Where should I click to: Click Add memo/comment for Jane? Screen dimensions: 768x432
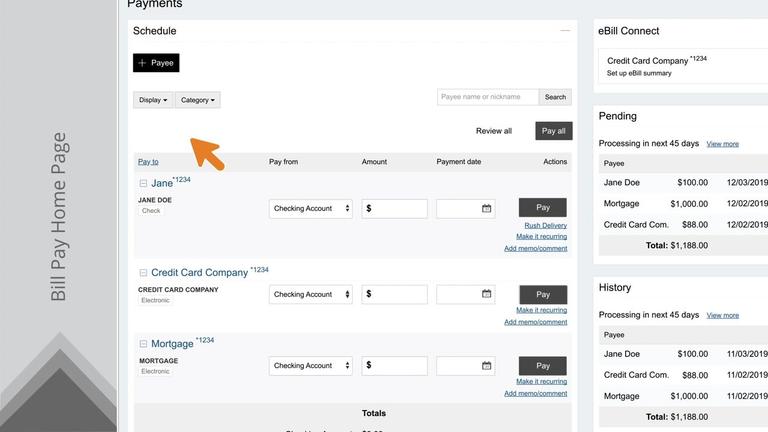point(535,248)
